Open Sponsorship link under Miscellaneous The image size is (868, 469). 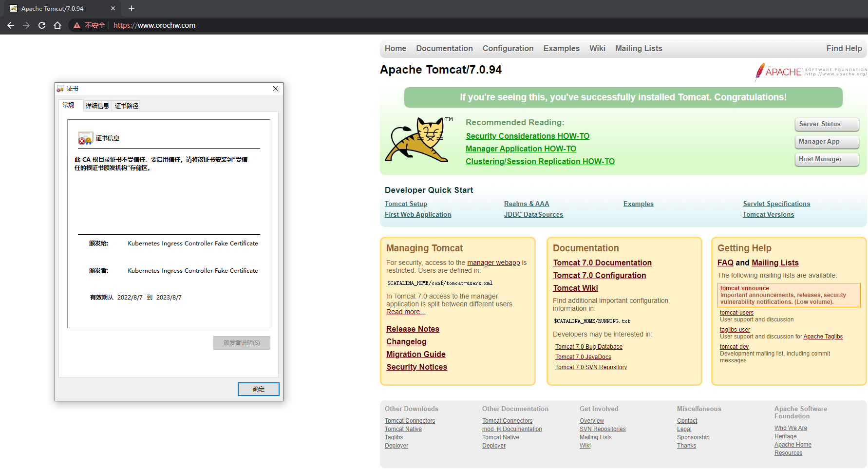tap(693, 437)
